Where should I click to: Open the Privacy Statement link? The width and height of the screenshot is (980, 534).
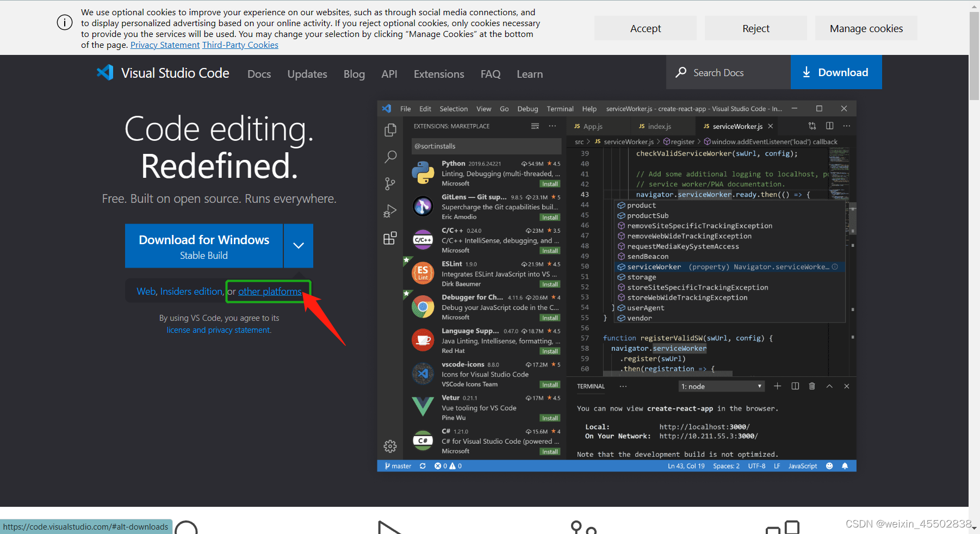click(165, 45)
